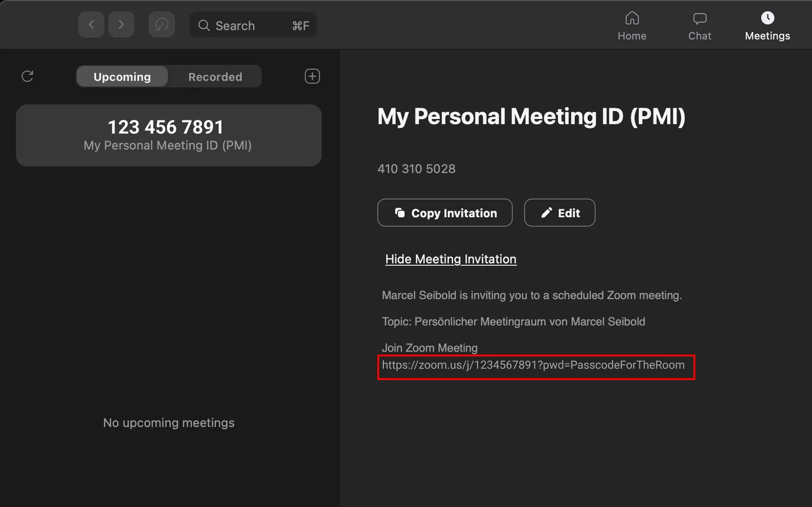The image size is (812, 507).
Task: Schedule a new meeting with plus icon
Action: (x=312, y=76)
